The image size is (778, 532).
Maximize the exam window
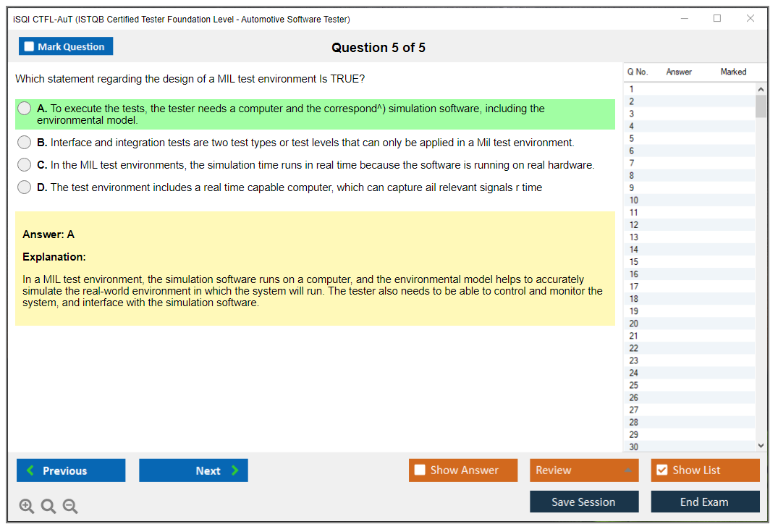coord(717,19)
